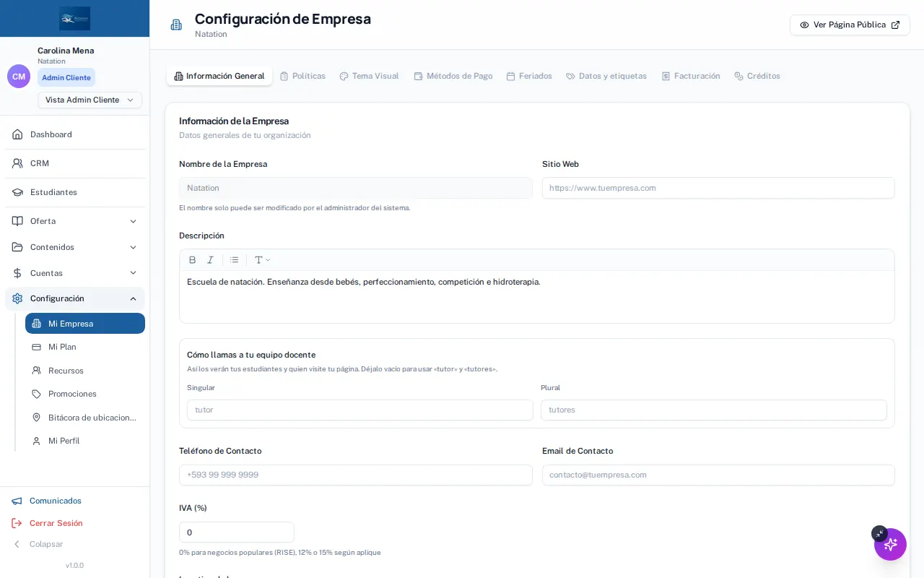Click the Cuentas dollar icon

pos(17,273)
